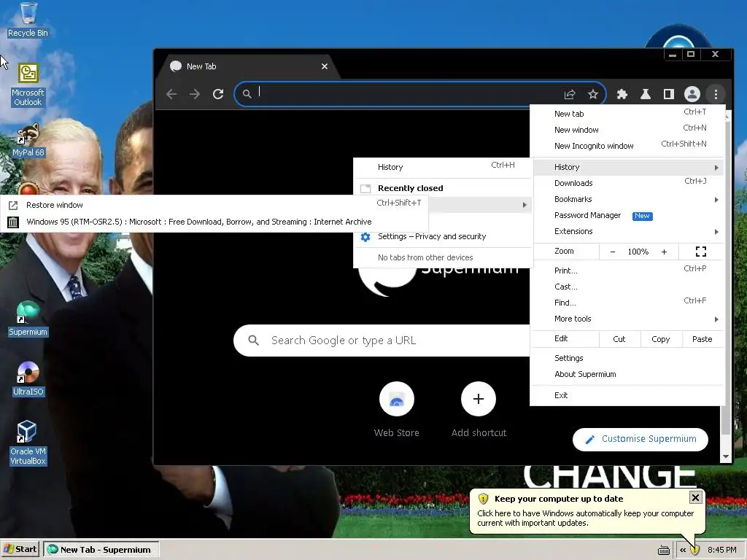Open About Supermium
The height and width of the screenshot is (560, 747).
coord(627,374)
